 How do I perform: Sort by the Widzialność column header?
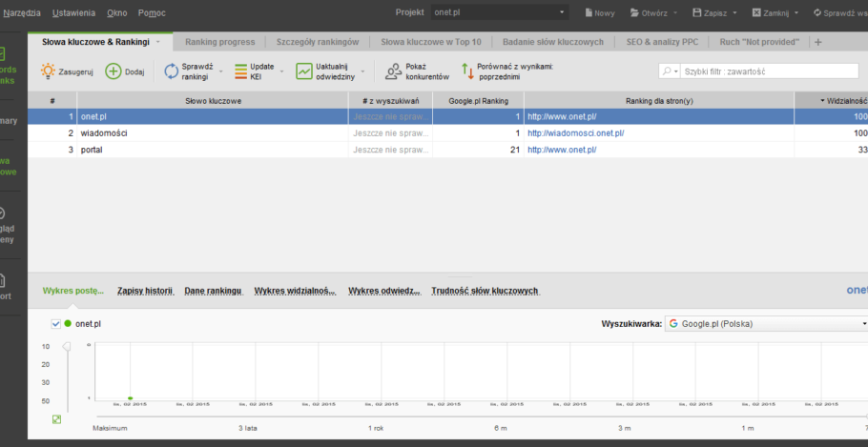pyautogui.click(x=832, y=101)
